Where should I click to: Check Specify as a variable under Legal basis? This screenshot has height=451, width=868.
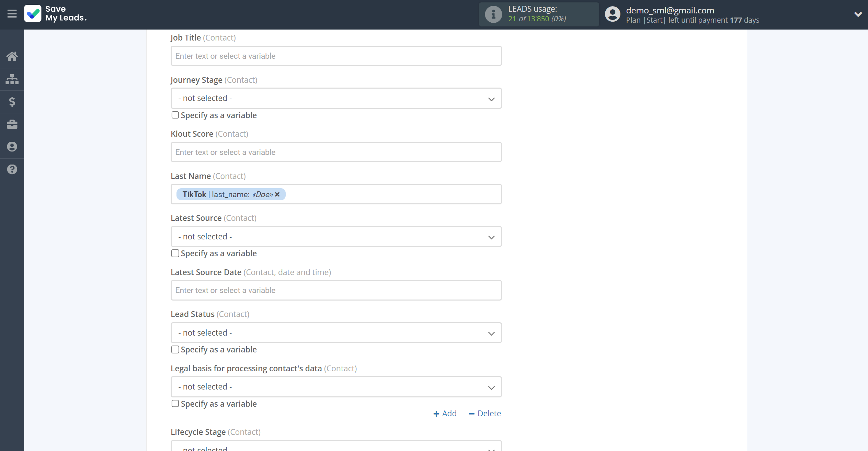(175, 404)
